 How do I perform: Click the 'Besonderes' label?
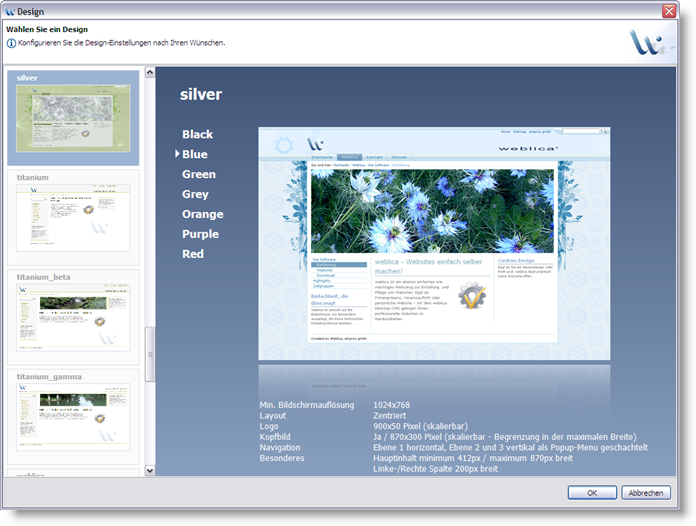coord(282,458)
